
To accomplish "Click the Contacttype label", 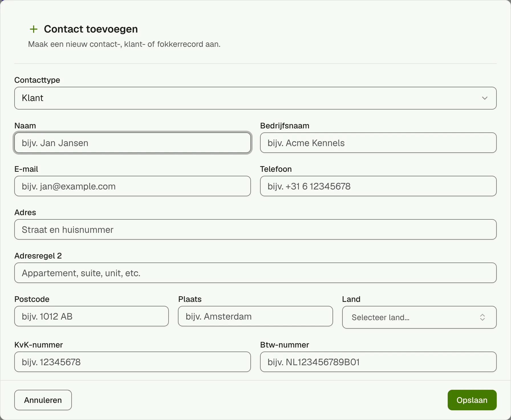I will (37, 80).
